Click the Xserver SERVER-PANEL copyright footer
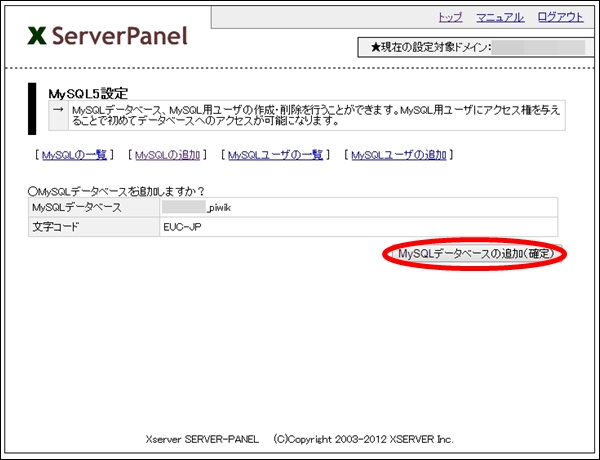Image resolution: width=600 pixels, height=460 pixels. (x=300, y=439)
